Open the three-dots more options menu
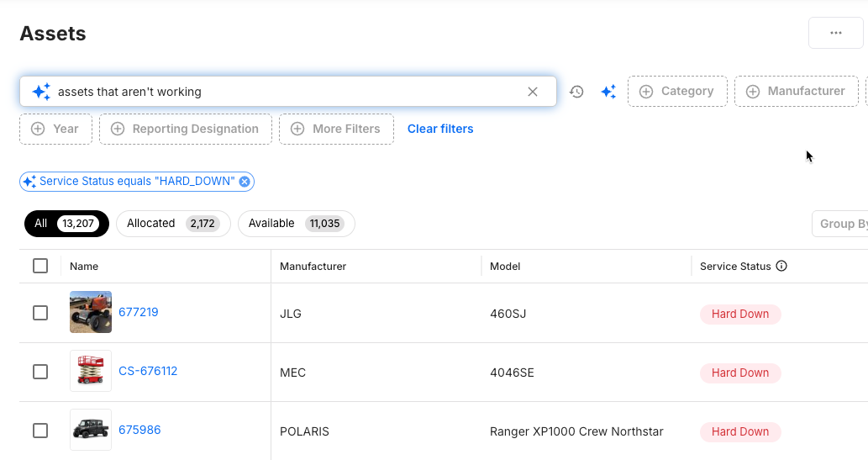 click(836, 34)
